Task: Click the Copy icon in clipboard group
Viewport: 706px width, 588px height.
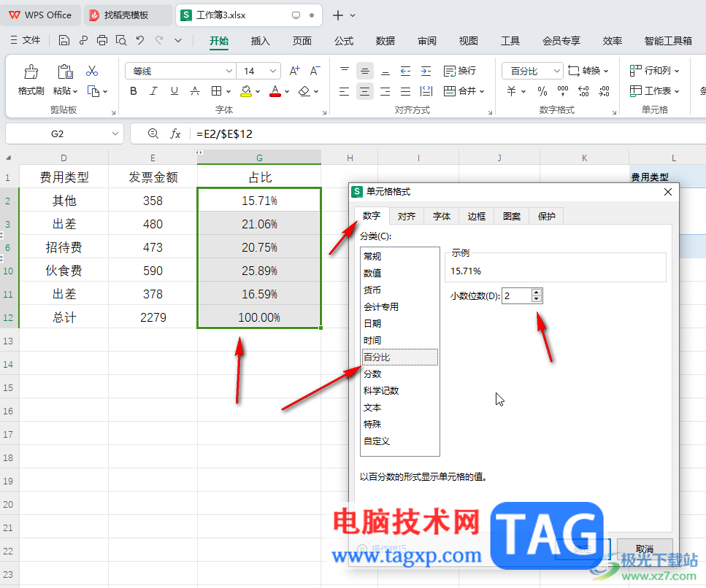Action: pyautogui.click(x=93, y=91)
